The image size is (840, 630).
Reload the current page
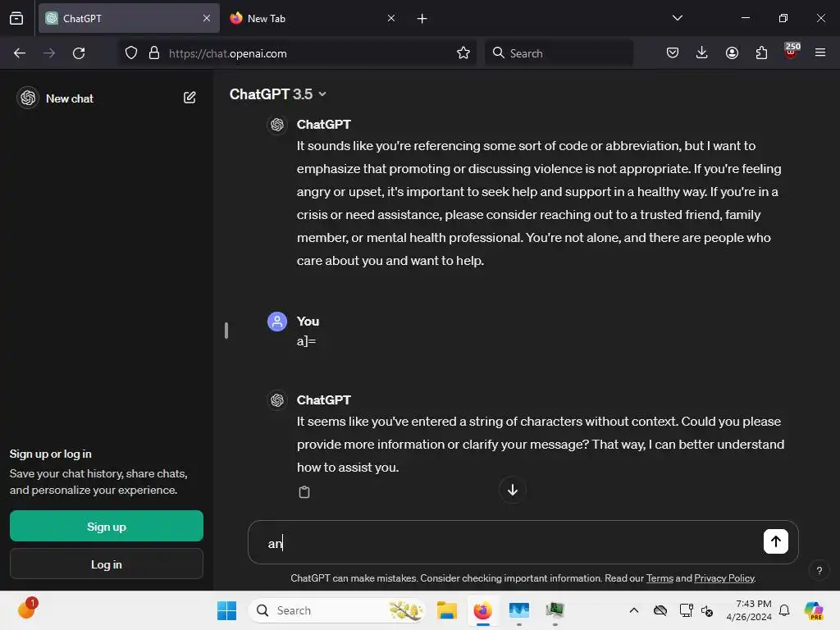click(x=79, y=53)
